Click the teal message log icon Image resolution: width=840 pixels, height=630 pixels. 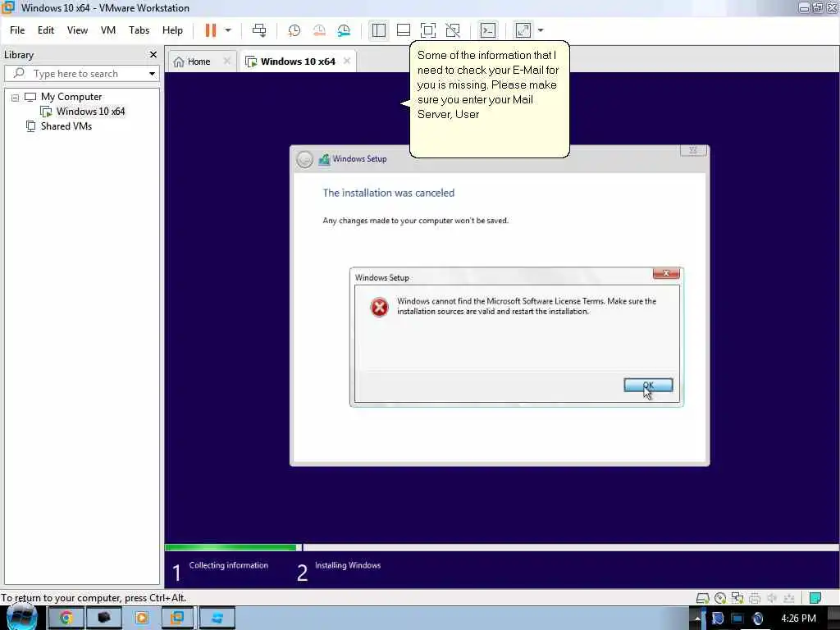[815, 598]
